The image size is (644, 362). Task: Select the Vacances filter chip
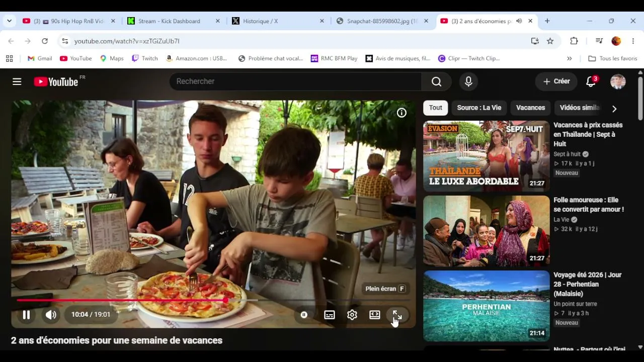point(530,108)
